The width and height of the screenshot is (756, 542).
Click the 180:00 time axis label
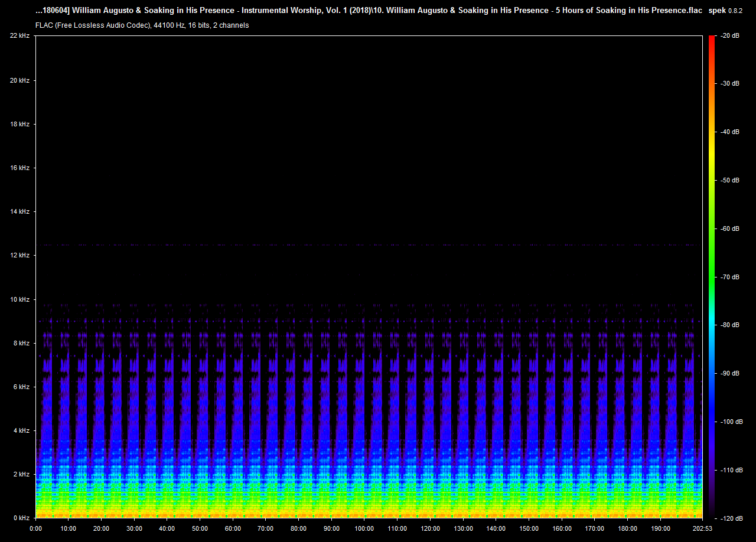[627, 528]
